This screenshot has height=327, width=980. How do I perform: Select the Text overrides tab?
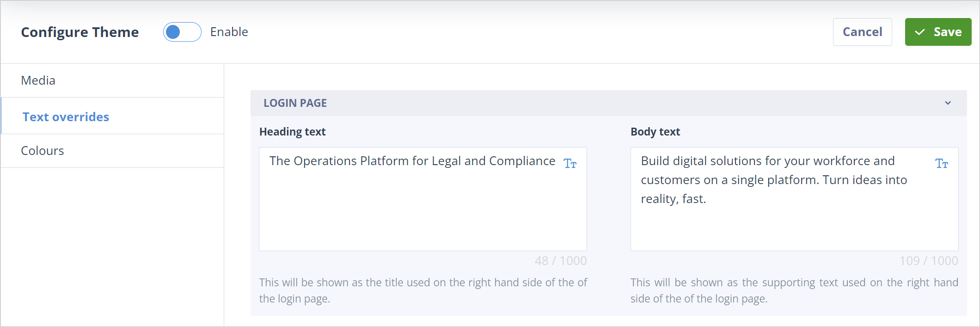(112, 117)
